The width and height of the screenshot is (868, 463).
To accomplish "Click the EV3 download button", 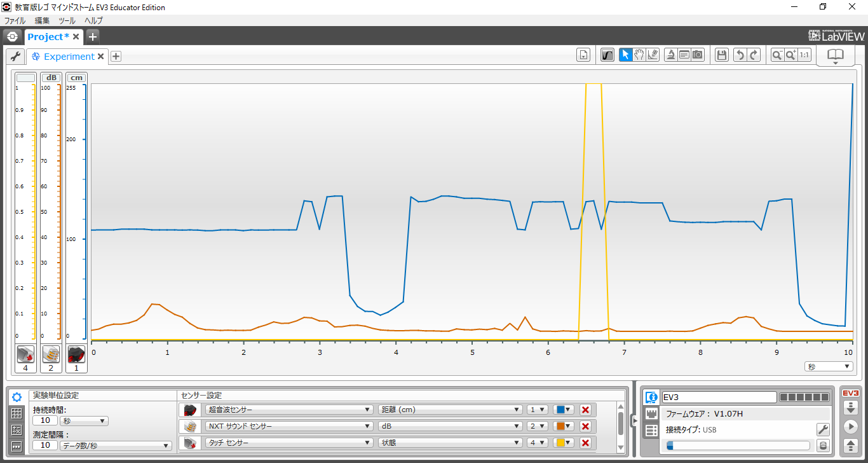I will coord(850,408).
